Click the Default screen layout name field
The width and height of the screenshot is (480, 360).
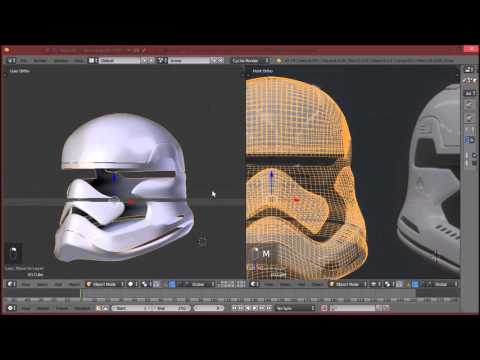click(x=120, y=60)
